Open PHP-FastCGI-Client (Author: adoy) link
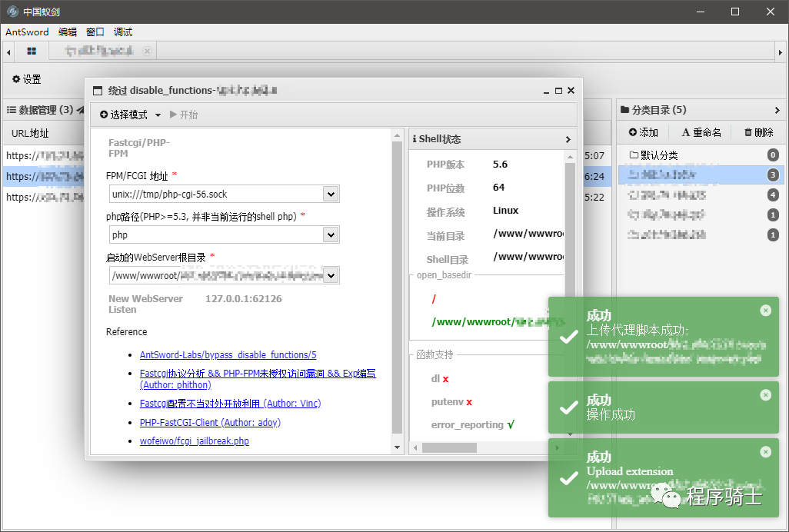This screenshot has height=532, width=789. pos(211,422)
